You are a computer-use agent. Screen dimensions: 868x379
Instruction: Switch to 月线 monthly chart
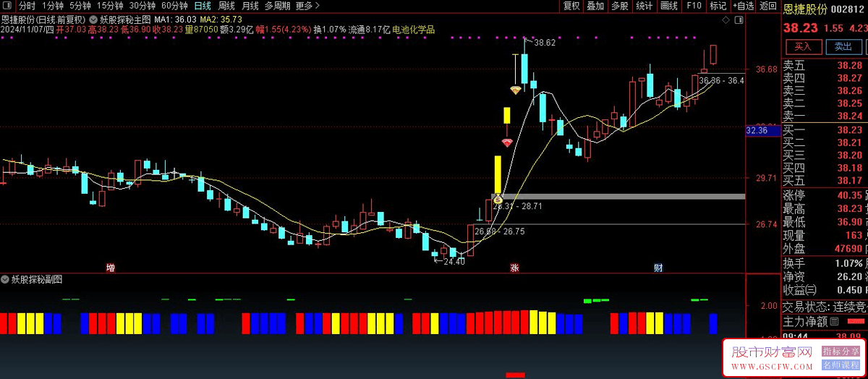pyautogui.click(x=250, y=6)
